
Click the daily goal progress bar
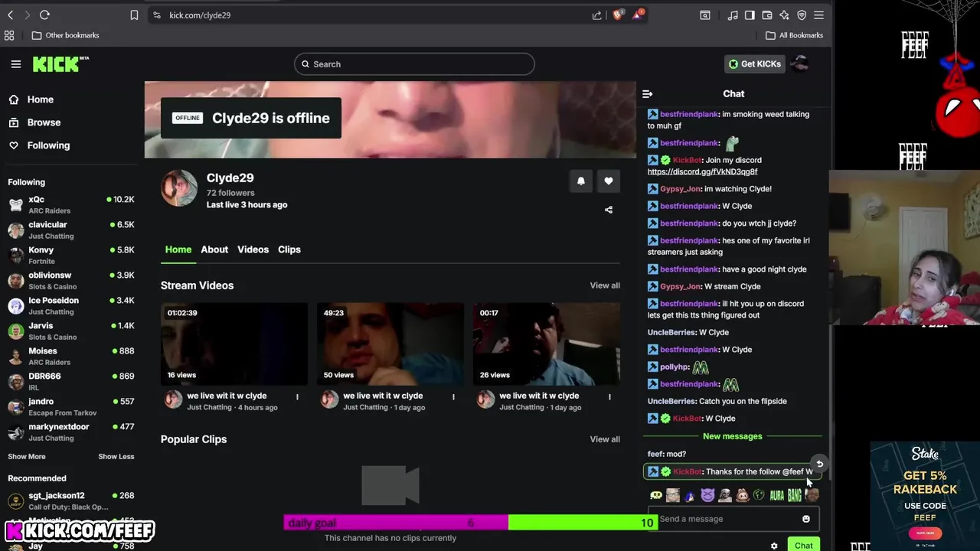(x=471, y=523)
